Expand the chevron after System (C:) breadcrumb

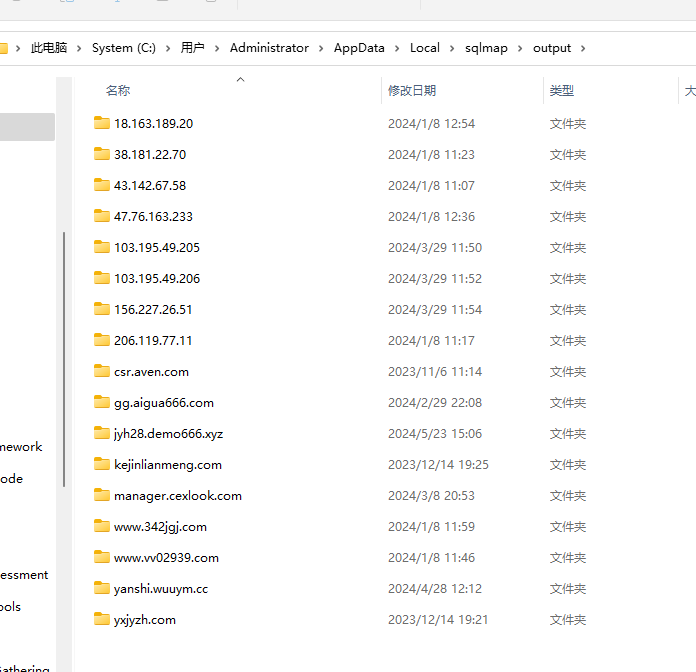(168, 48)
